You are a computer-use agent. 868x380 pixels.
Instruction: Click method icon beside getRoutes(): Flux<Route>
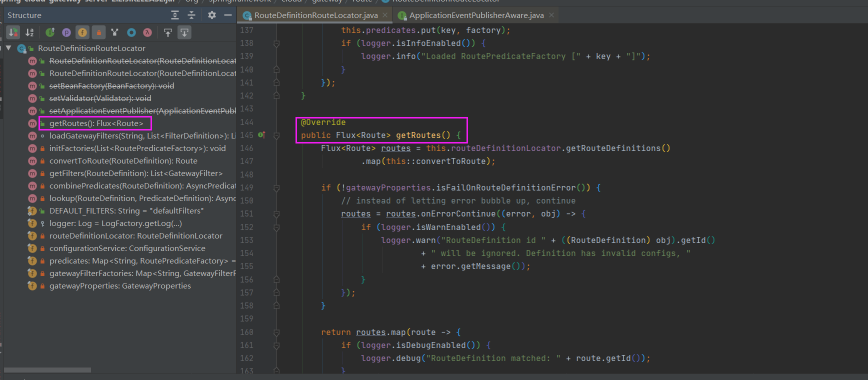pos(32,123)
